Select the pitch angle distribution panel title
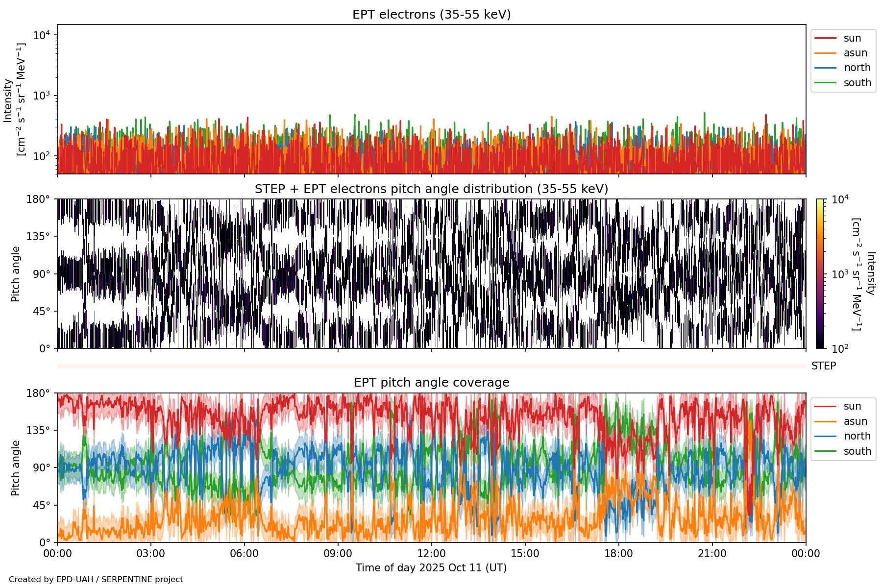The height and width of the screenshot is (588, 882). [x=431, y=189]
